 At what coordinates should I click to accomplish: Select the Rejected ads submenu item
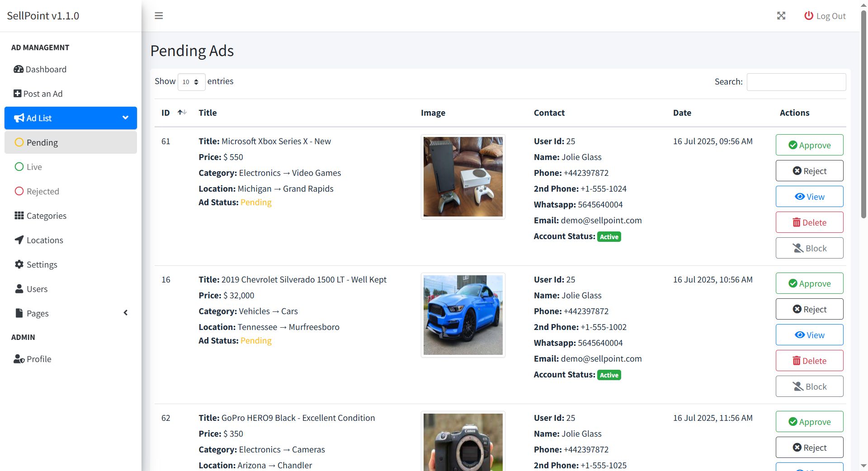click(x=71, y=191)
